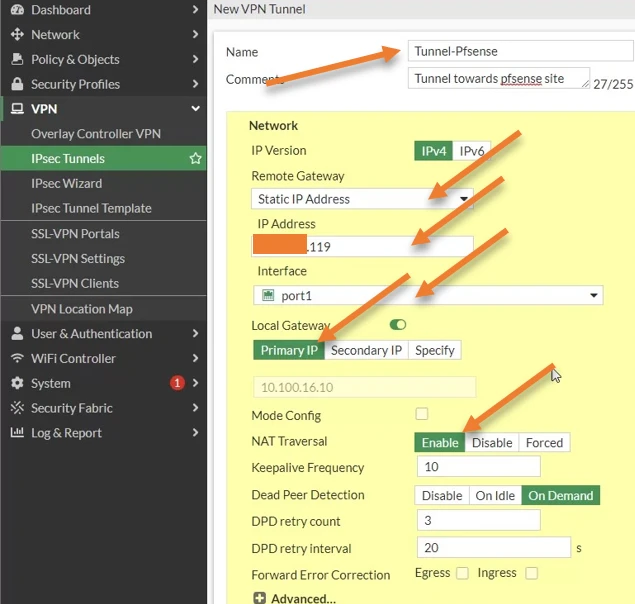Click the Log & Report chart icon

[x=16, y=433]
